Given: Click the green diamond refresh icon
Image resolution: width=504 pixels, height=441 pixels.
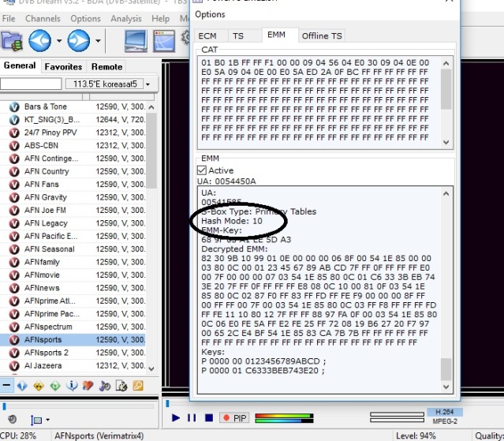Looking at the screenshot, I should pos(55,386).
